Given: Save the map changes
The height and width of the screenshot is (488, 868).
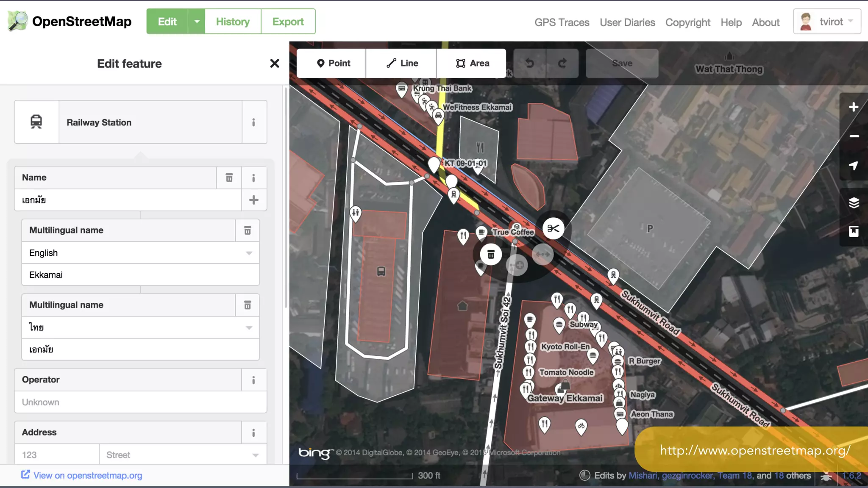Looking at the screenshot, I should tap(622, 63).
